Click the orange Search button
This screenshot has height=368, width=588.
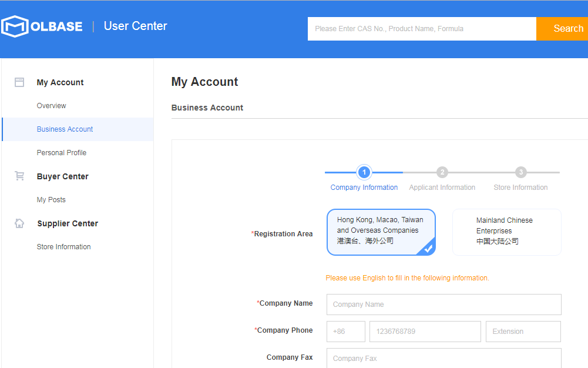562,28
